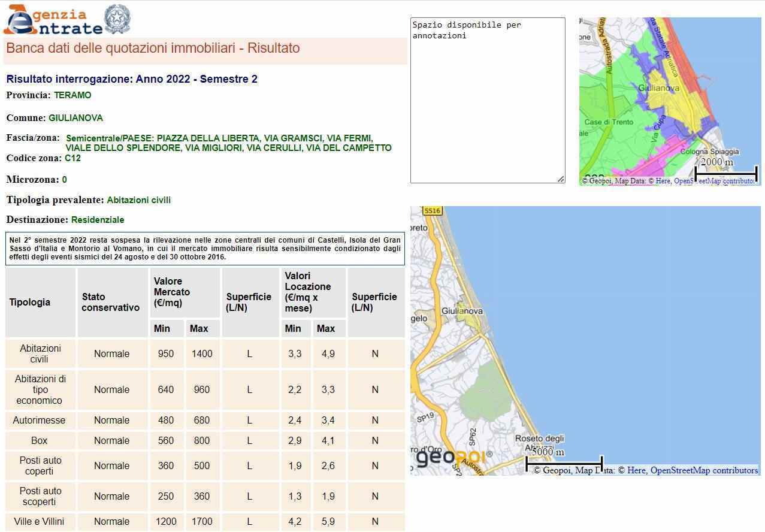Click the Abitazioni civili table row label
This screenshot has height=532, width=765.
click(x=39, y=354)
